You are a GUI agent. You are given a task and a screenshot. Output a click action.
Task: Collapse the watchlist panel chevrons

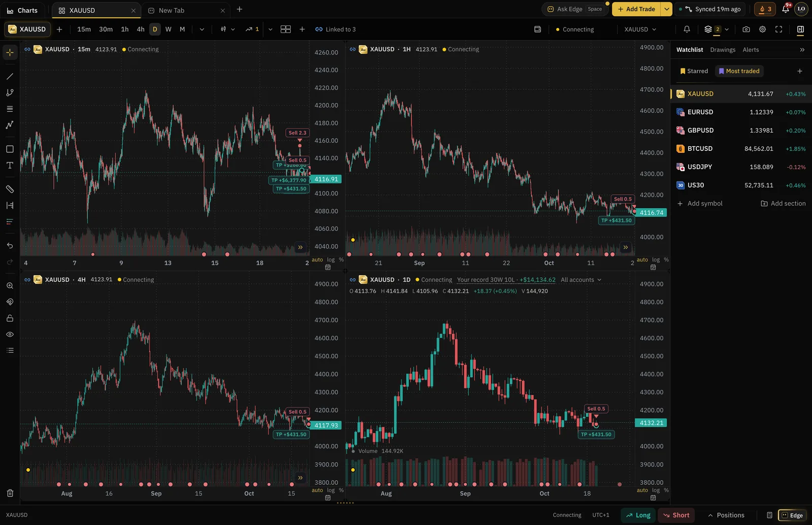(x=802, y=50)
